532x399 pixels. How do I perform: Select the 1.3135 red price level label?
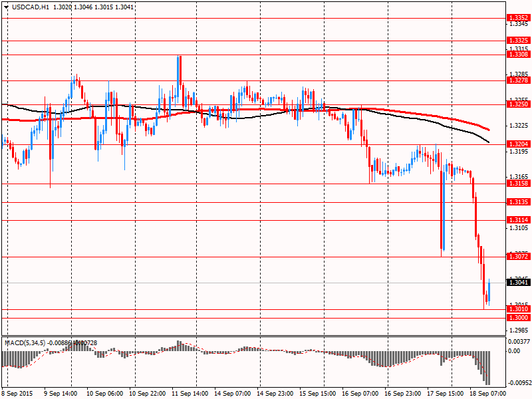pyautogui.click(x=519, y=202)
